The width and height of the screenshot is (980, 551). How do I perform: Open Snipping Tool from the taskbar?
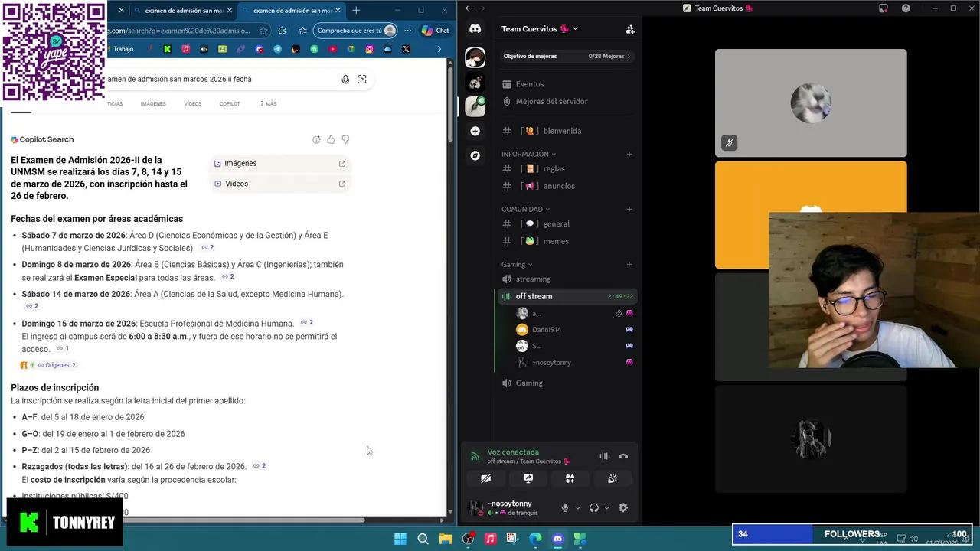[x=512, y=539]
